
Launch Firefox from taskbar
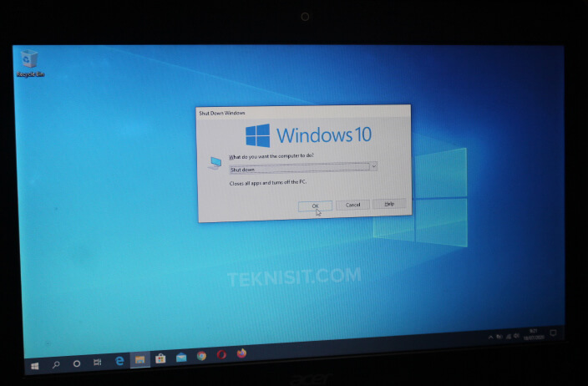pos(242,353)
